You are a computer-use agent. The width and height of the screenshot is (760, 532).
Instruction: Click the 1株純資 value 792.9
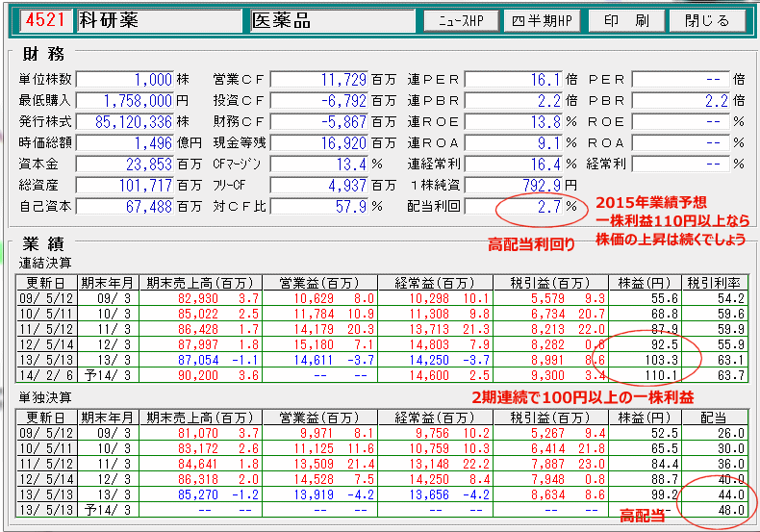(514, 185)
